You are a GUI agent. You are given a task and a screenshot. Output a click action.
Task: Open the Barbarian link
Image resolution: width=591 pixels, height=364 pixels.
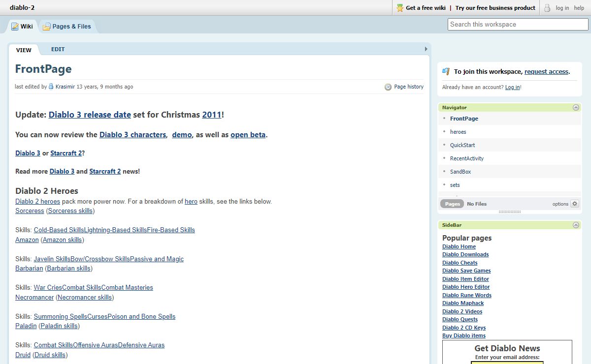click(x=29, y=268)
